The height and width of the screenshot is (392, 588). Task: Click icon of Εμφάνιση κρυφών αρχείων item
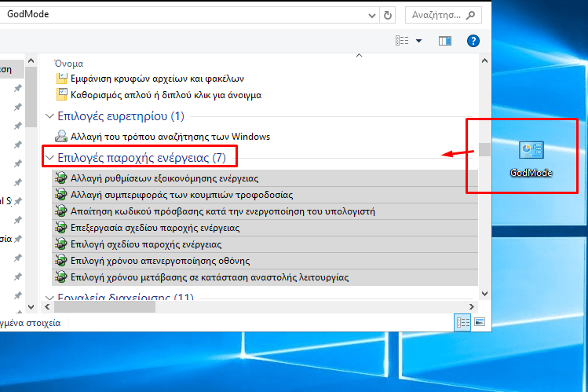click(x=61, y=78)
